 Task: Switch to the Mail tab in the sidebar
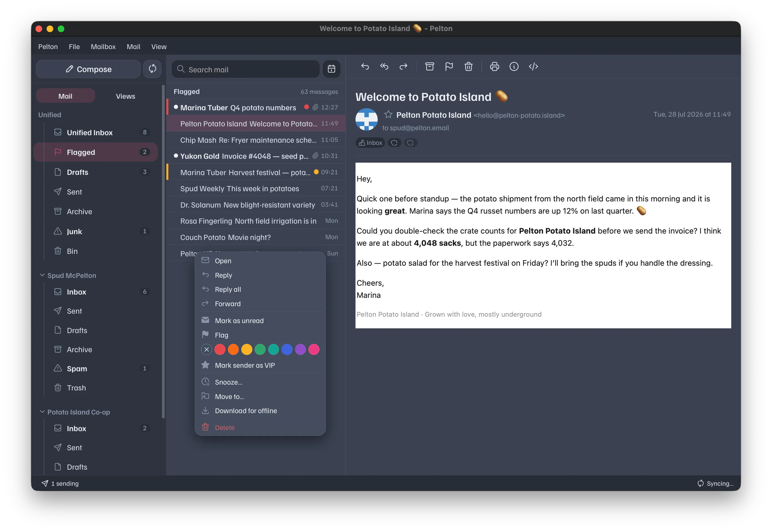click(65, 96)
